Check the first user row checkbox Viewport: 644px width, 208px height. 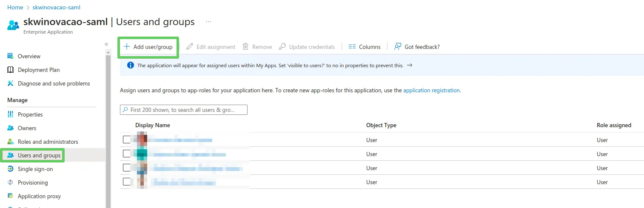(x=127, y=140)
